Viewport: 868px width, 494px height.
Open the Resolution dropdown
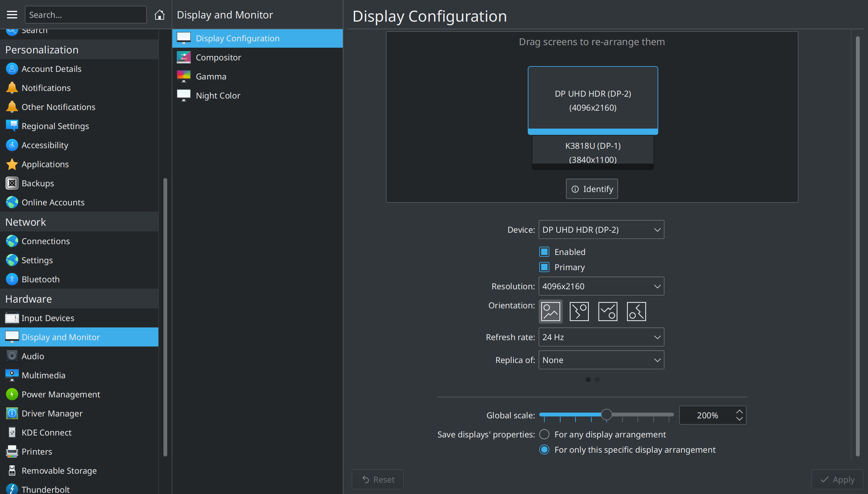[x=601, y=286]
